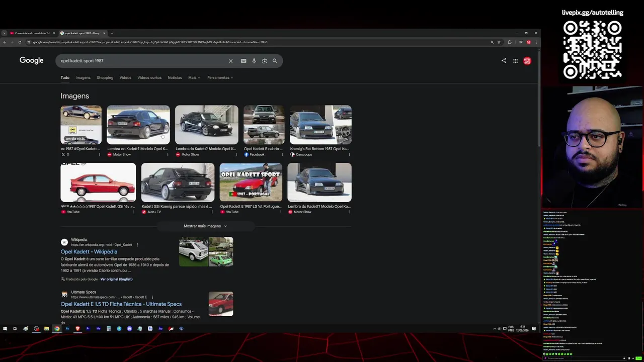Open the on-screen keyboard input tool

[x=244, y=61]
